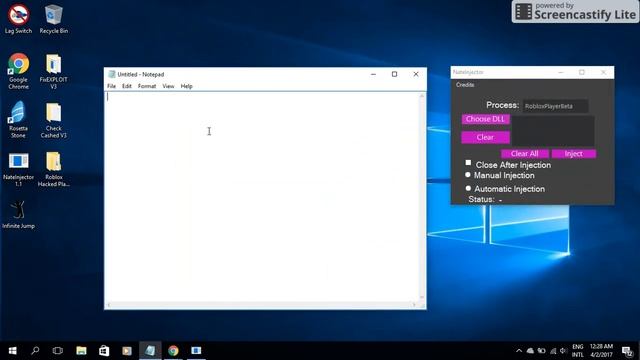Select the FixEXPLOIT V3 folder icon
The image size is (640, 360).
click(53, 71)
